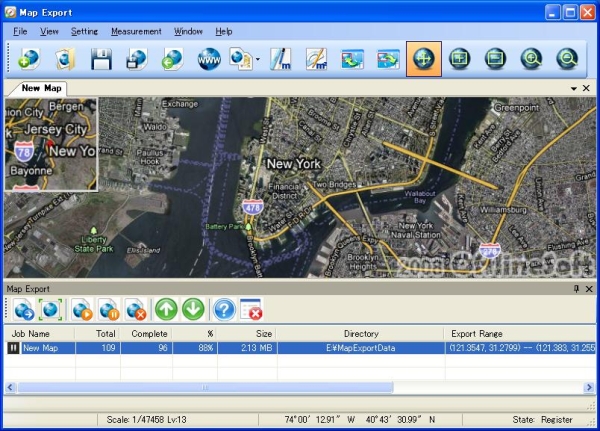Click the cancel export job red X globe icon
This screenshot has width=600, height=431.
coord(136,310)
